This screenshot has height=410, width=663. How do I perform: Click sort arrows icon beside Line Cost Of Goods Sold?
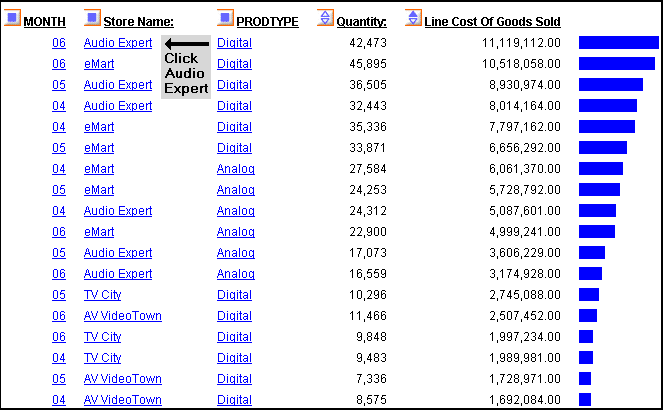click(x=413, y=18)
